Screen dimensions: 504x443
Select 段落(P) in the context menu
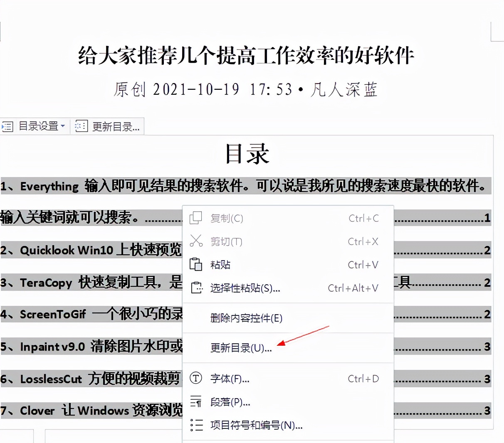coord(229,402)
